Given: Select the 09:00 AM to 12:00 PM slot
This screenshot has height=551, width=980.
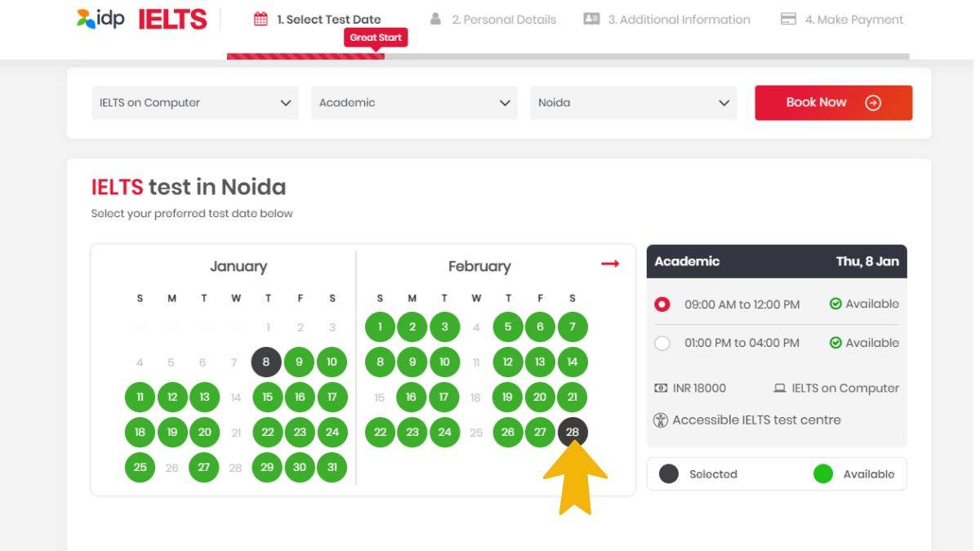Looking at the screenshot, I should tap(662, 304).
